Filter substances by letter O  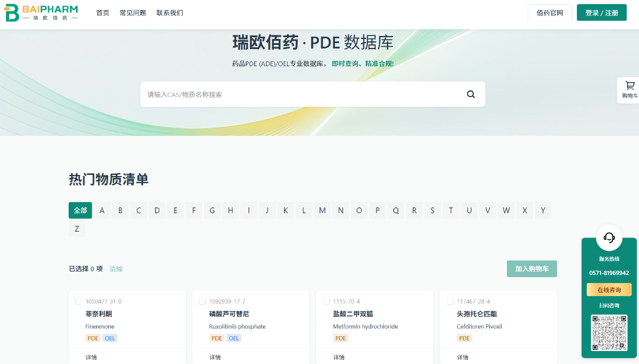pyautogui.click(x=359, y=210)
